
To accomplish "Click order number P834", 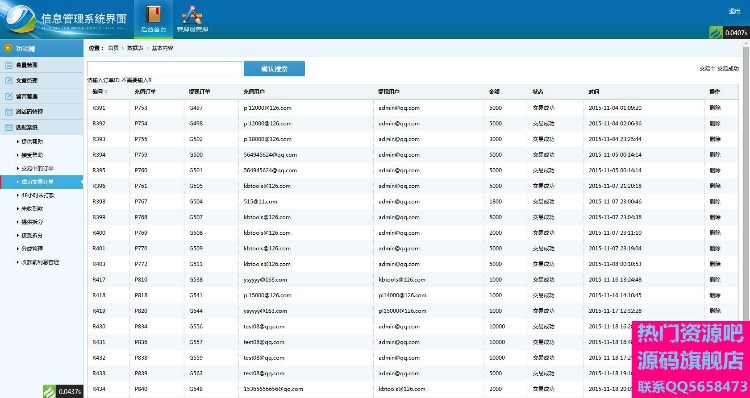I will (141, 326).
